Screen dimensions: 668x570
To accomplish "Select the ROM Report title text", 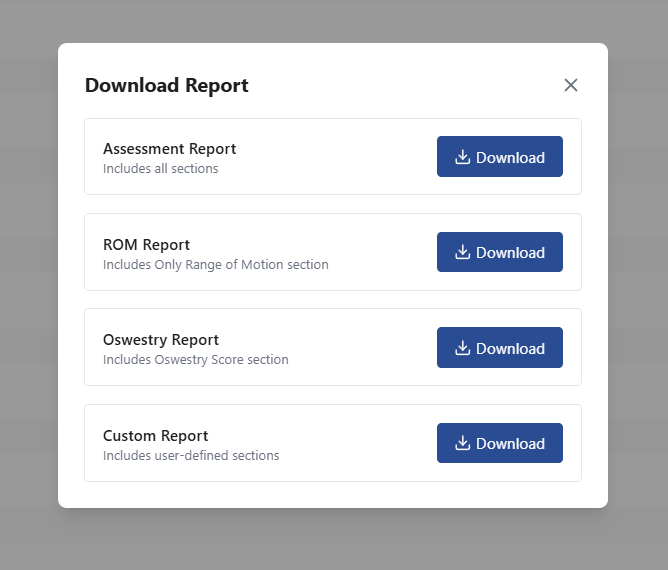I will [146, 245].
